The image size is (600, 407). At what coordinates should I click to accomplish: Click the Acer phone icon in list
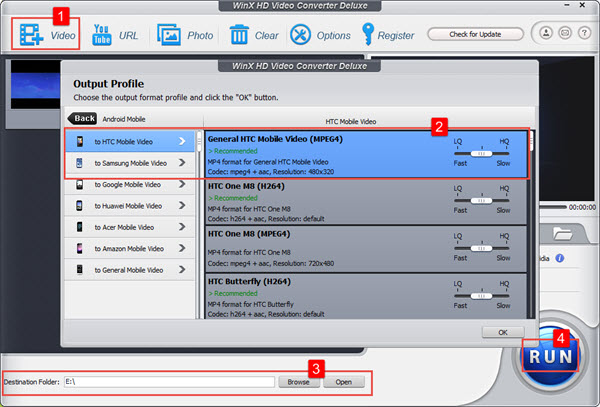(79, 227)
